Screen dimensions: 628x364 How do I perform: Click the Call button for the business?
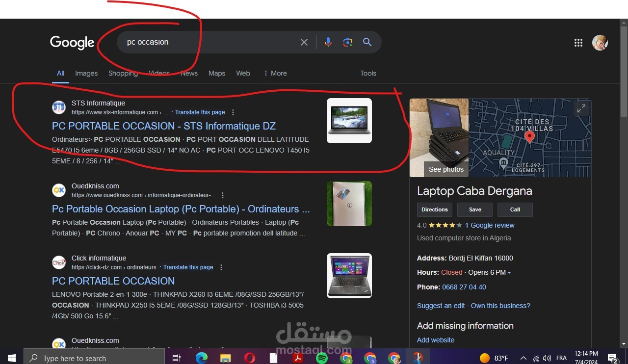pyautogui.click(x=515, y=209)
